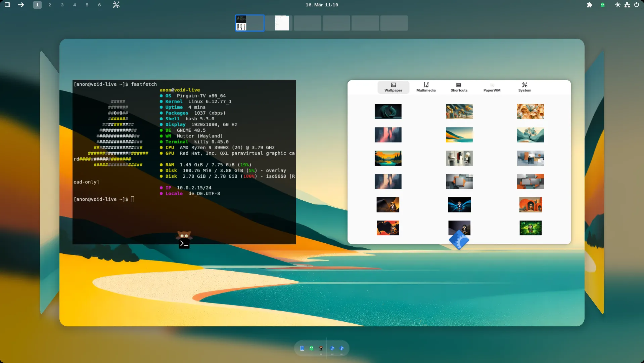Pick the green glowing penguin wallpaper
The height and width of the screenshot is (363, 644).
530,228
